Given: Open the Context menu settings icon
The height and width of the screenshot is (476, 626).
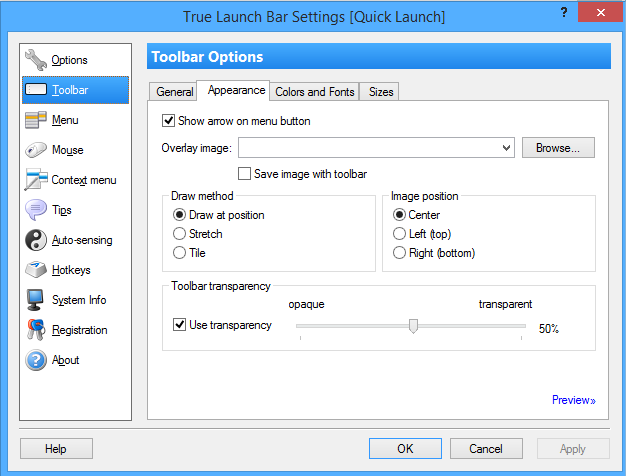Looking at the screenshot, I should pos(36,180).
